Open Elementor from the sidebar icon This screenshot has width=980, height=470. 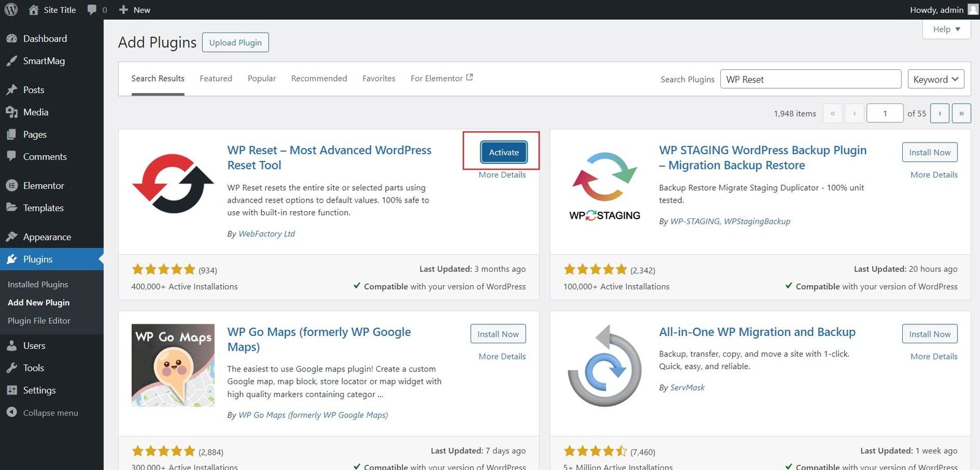coord(12,185)
